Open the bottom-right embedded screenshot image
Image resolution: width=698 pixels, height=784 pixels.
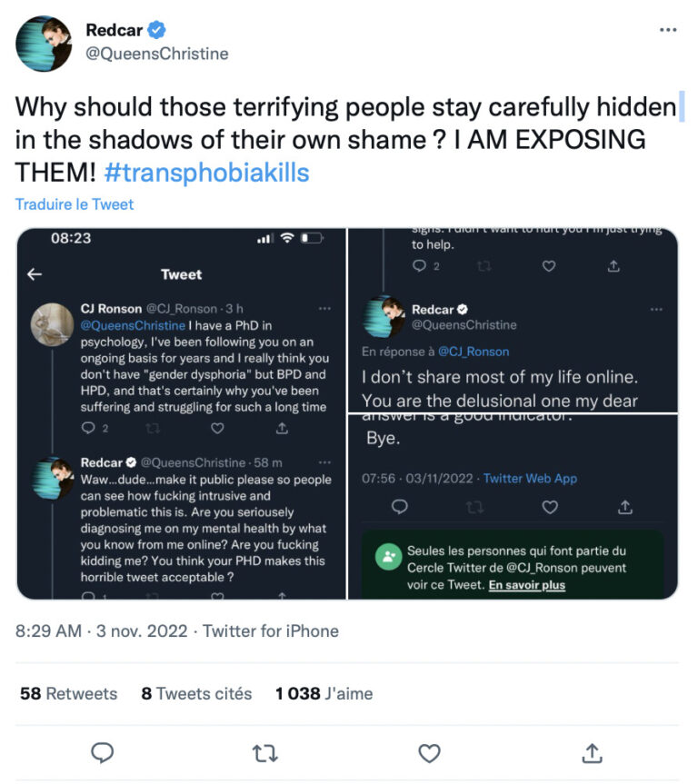coord(514,507)
